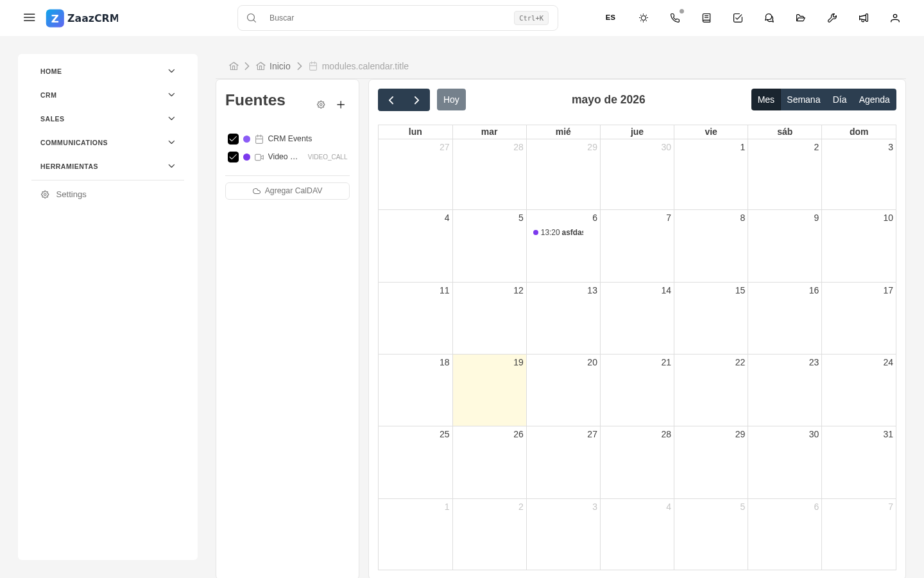Image resolution: width=924 pixels, height=578 pixels.
Task: Click the dom column header
Action: 859,132
